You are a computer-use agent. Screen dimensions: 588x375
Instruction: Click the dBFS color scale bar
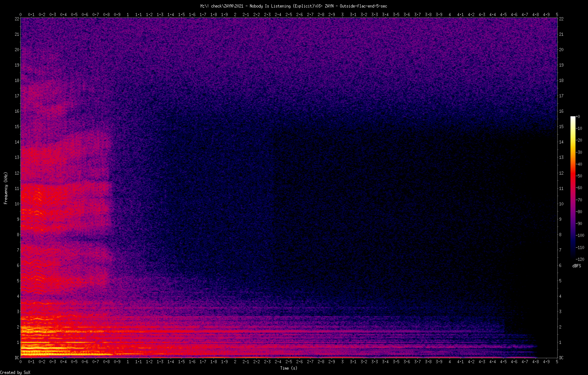point(573,188)
